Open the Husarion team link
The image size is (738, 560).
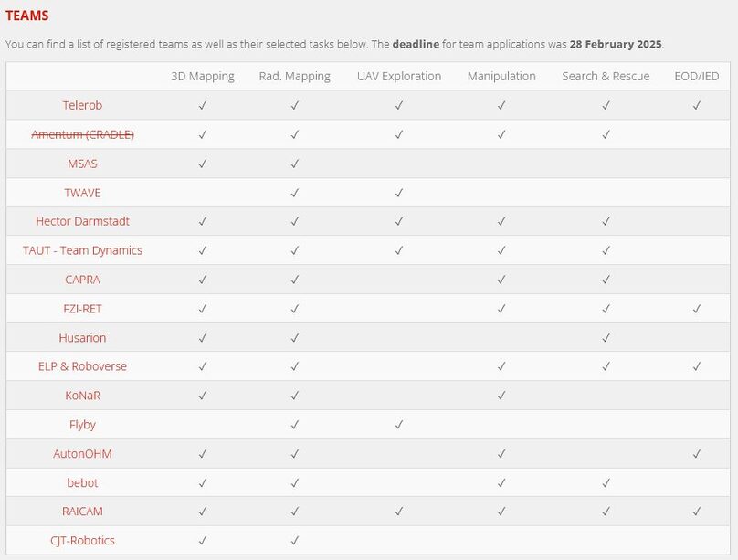(x=82, y=338)
